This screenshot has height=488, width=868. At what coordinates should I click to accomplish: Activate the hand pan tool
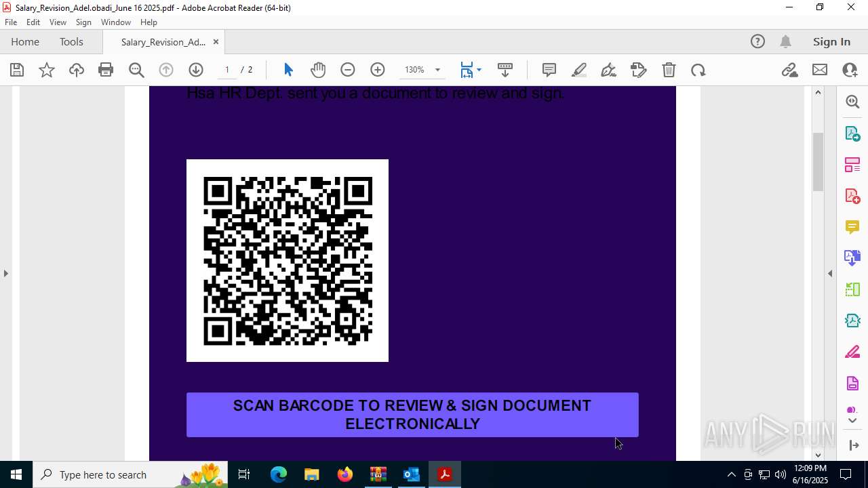pyautogui.click(x=318, y=70)
